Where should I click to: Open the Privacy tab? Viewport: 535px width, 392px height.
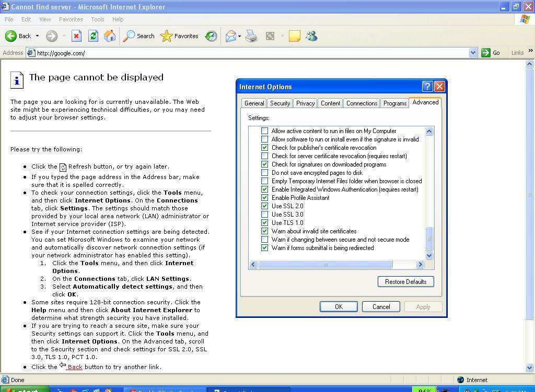[305, 103]
